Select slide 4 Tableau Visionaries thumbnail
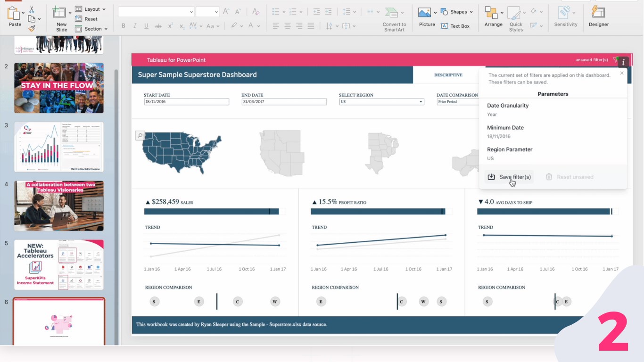The image size is (644, 362). 59,206
